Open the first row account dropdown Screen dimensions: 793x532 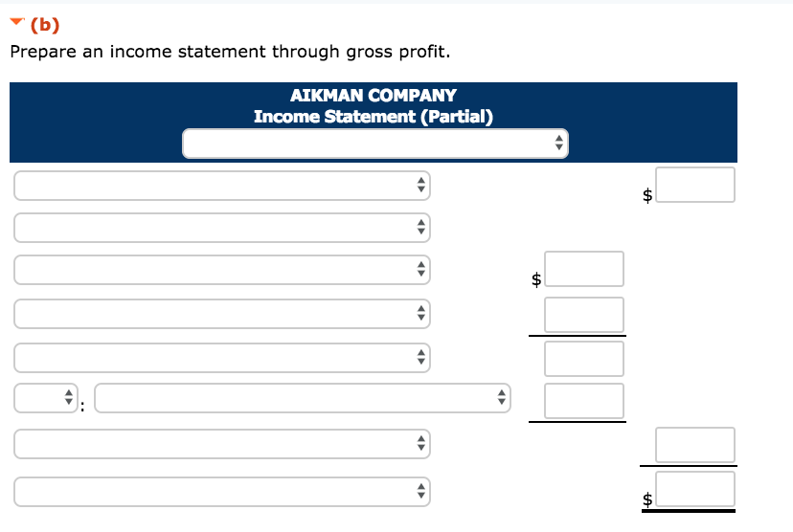[x=222, y=186]
